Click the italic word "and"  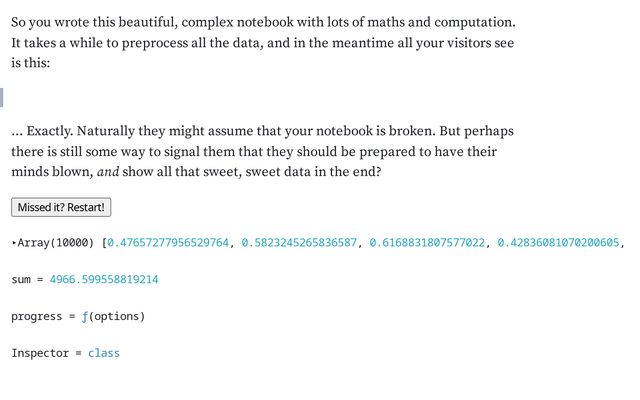(108, 172)
